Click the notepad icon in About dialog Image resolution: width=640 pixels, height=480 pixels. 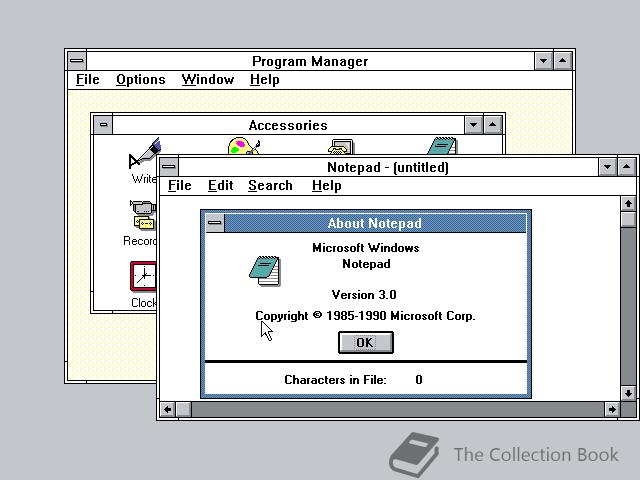click(x=265, y=271)
